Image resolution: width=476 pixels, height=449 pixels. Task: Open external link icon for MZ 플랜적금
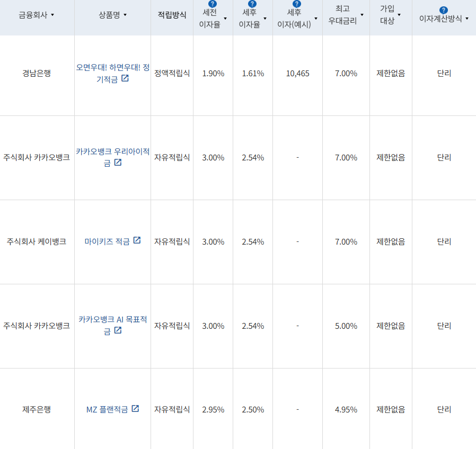click(x=135, y=409)
